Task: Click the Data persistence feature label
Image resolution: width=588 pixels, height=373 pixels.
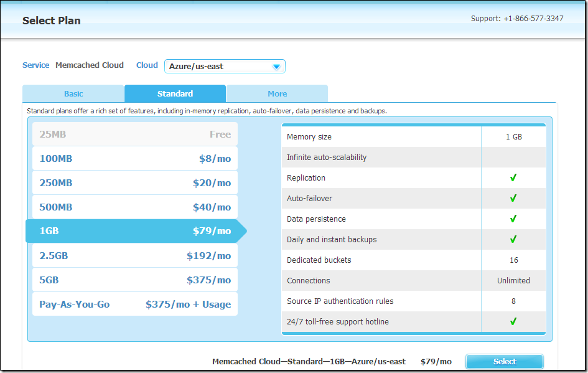Action: pyautogui.click(x=316, y=219)
